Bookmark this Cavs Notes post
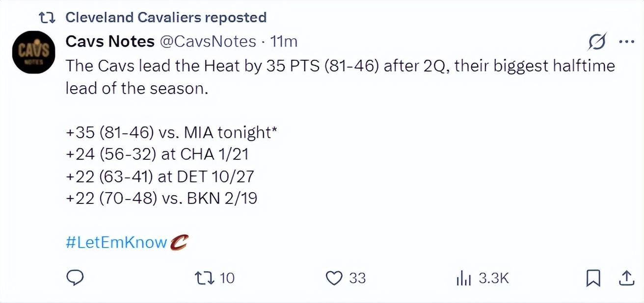The height and width of the screenshot is (303, 644). (x=593, y=278)
